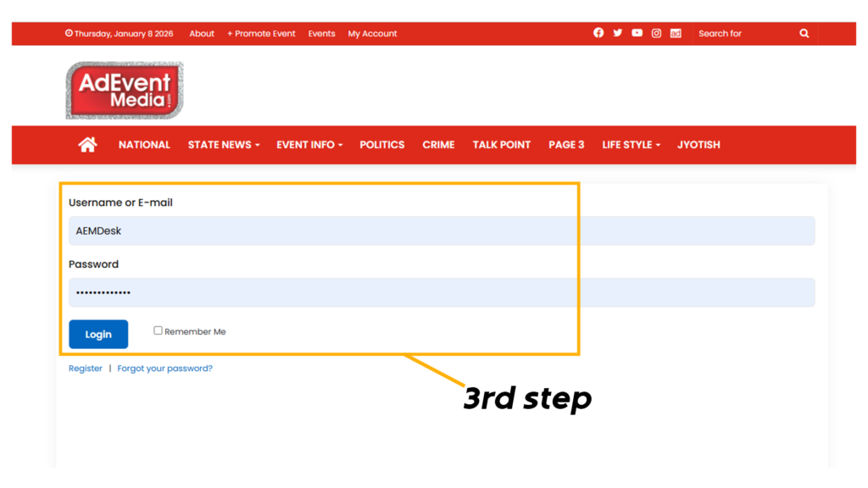Follow the Register link
The width and height of the screenshot is (868, 488).
click(86, 369)
